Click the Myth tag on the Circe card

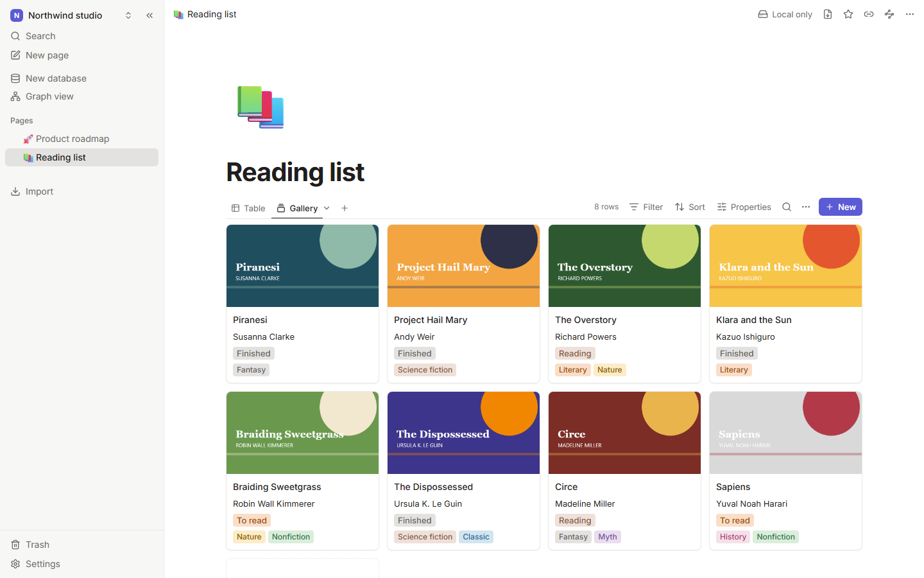[x=608, y=537]
